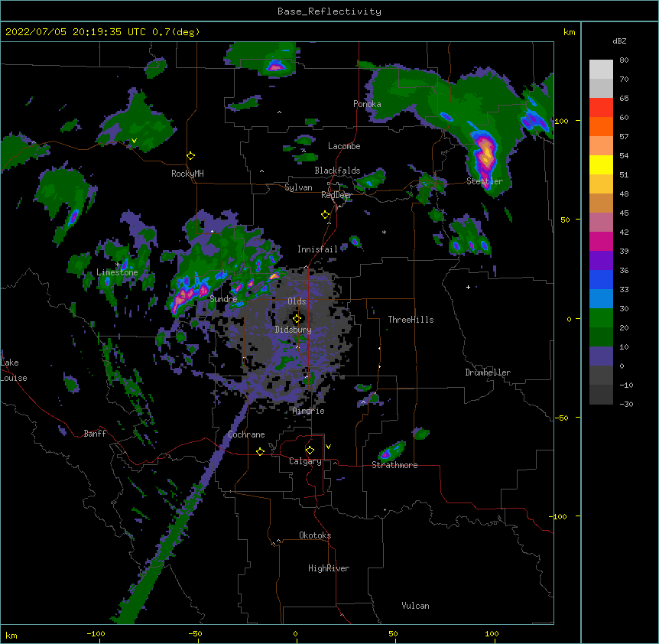Click the Innisfail city label
The width and height of the screenshot is (659, 644).
point(317,249)
